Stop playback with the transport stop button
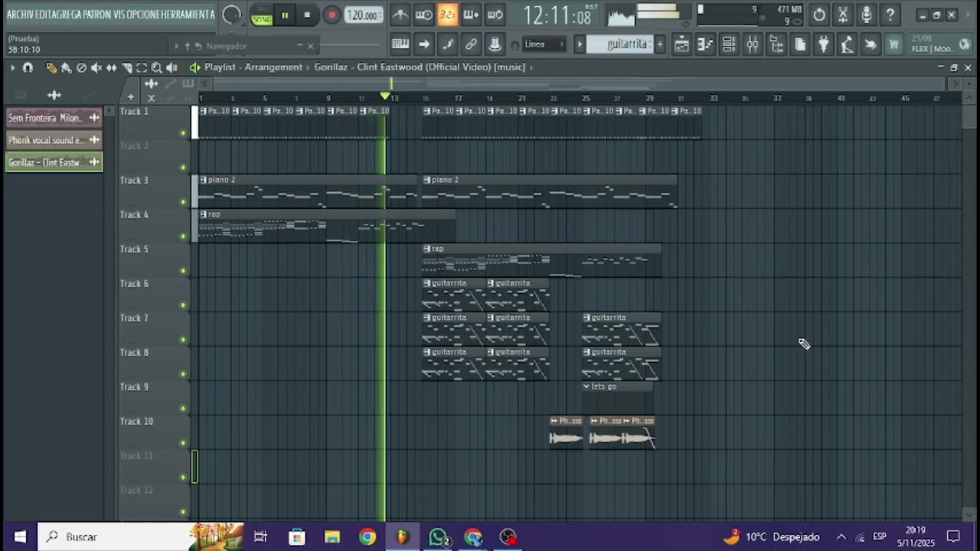 point(307,15)
